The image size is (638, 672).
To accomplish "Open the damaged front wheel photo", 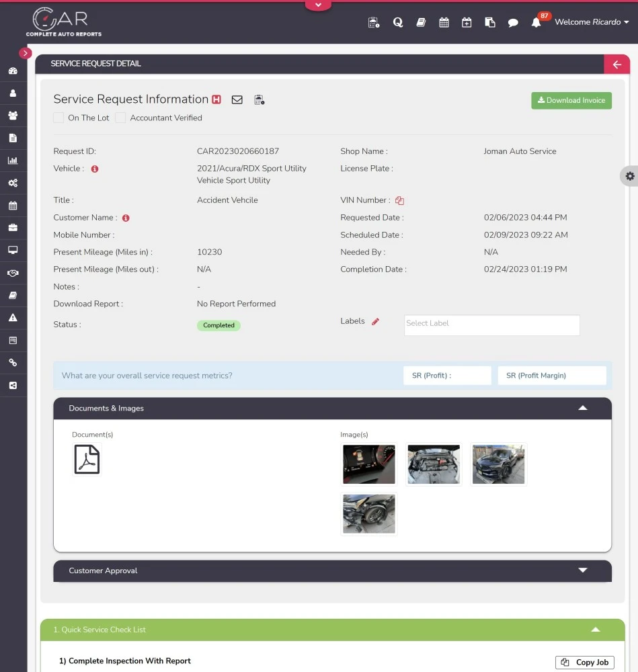I will [368, 514].
